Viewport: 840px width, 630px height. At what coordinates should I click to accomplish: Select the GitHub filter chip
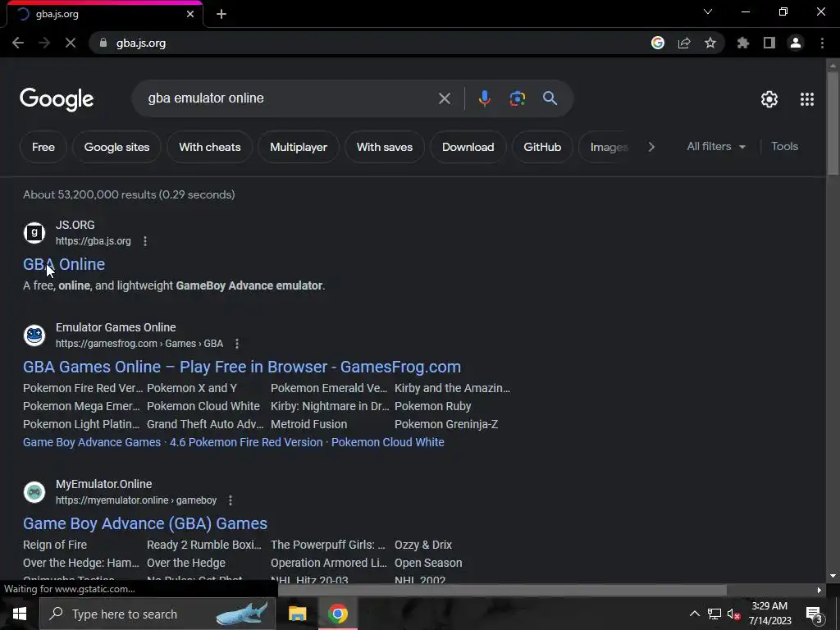(x=542, y=147)
